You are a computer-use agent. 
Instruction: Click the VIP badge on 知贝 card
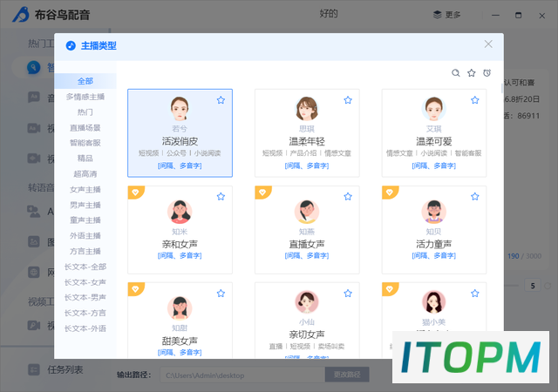(390, 193)
